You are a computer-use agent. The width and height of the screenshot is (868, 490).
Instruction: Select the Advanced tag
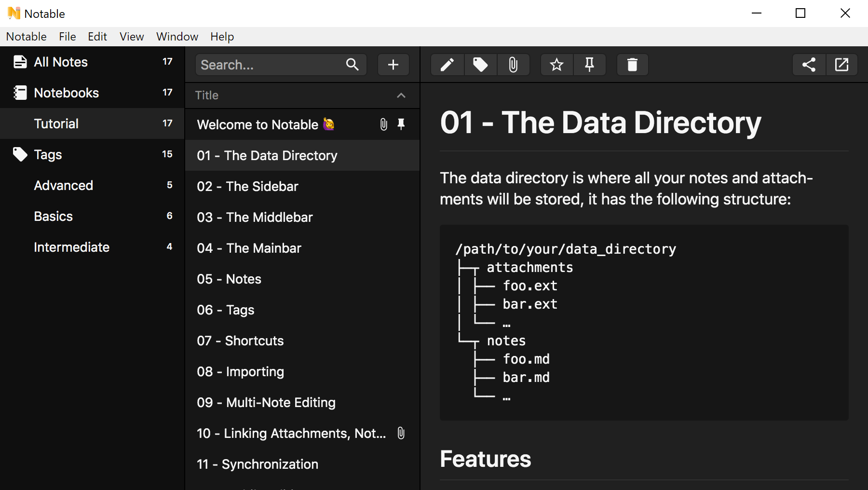click(92, 185)
